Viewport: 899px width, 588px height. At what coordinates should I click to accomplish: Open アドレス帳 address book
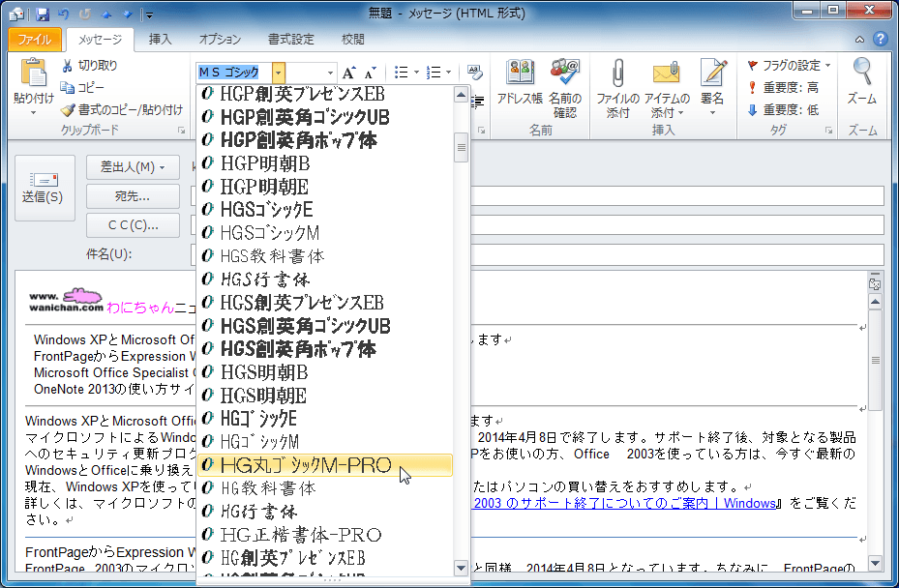[x=520, y=81]
